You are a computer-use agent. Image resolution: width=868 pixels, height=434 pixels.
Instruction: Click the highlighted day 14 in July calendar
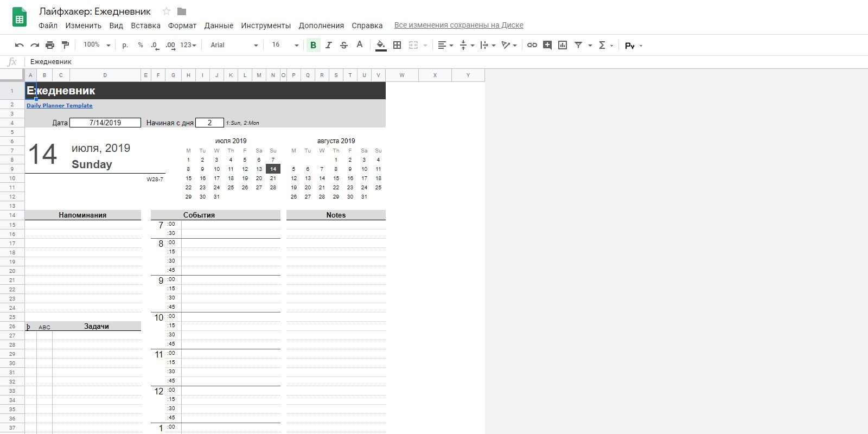click(273, 169)
